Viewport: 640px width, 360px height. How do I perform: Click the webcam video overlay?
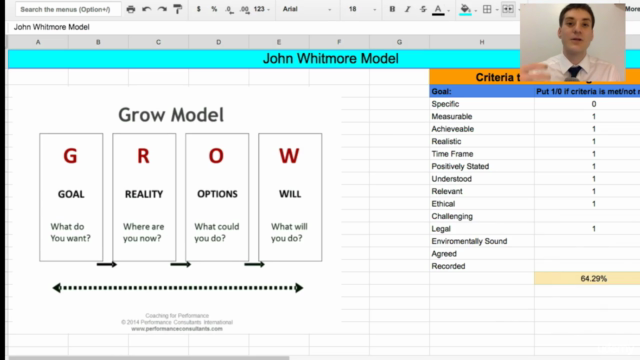coord(573,42)
